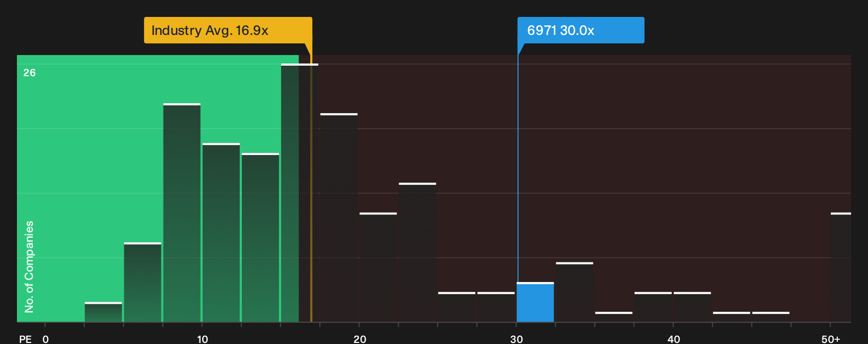868x344 pixels.
Task: Click the '26' y-axis value
Action: [x=30, y=73]
